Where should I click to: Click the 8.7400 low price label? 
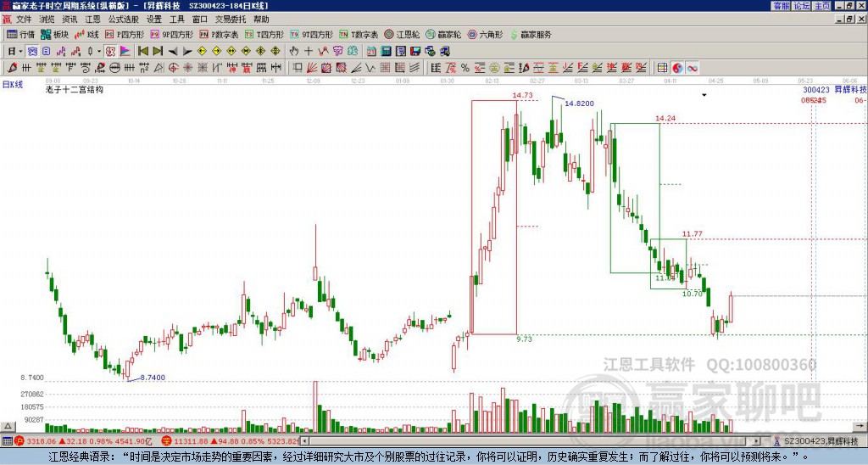(x=153, y=378)
